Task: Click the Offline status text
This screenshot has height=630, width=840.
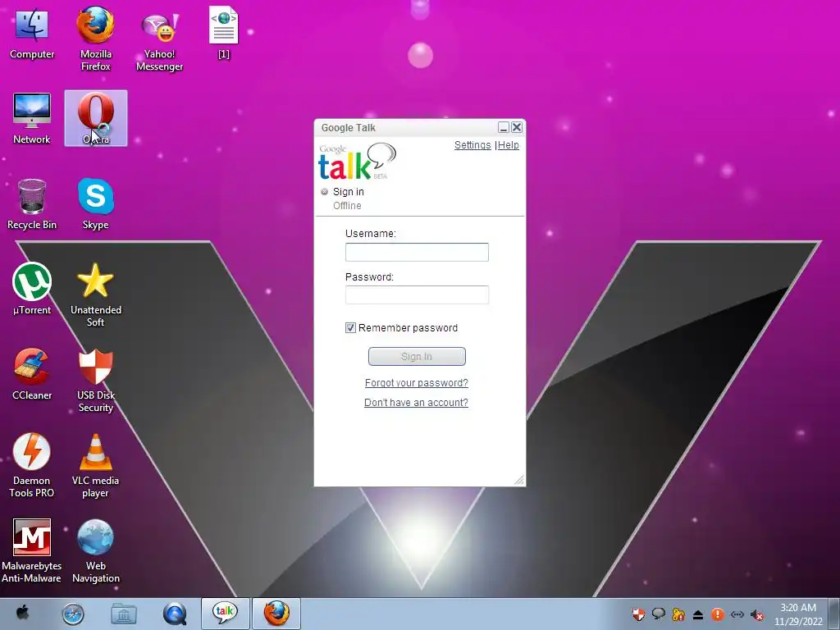Action: pyautogui.click(x=347, y=206)
